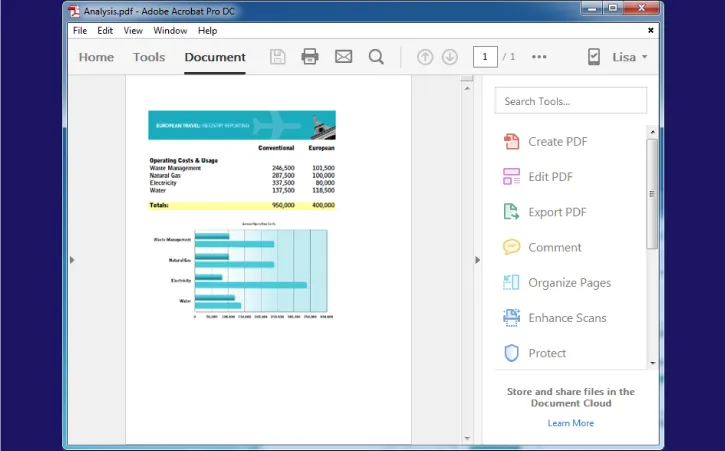
Task: Switch to the Home tab
Action: (96, 57)
